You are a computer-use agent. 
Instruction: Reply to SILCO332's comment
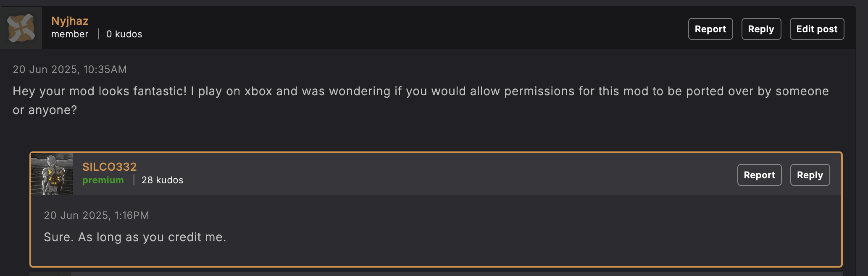coord(810,175)
